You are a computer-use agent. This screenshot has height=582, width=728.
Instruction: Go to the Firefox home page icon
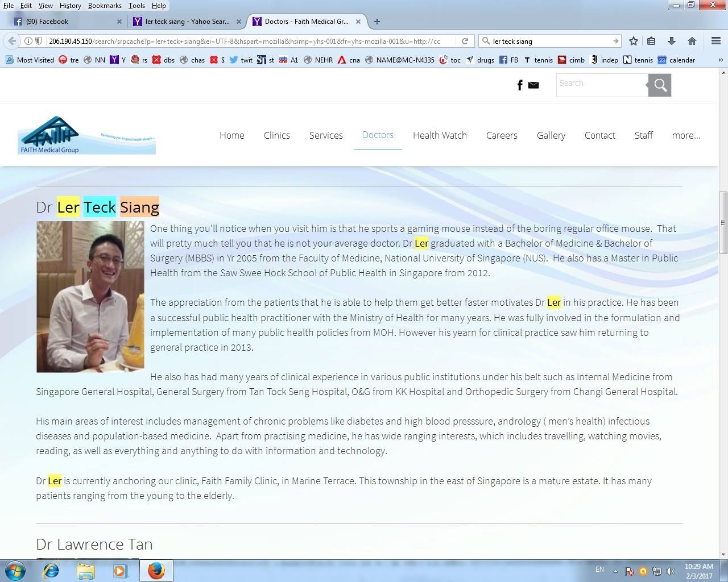tap(692, 41)
